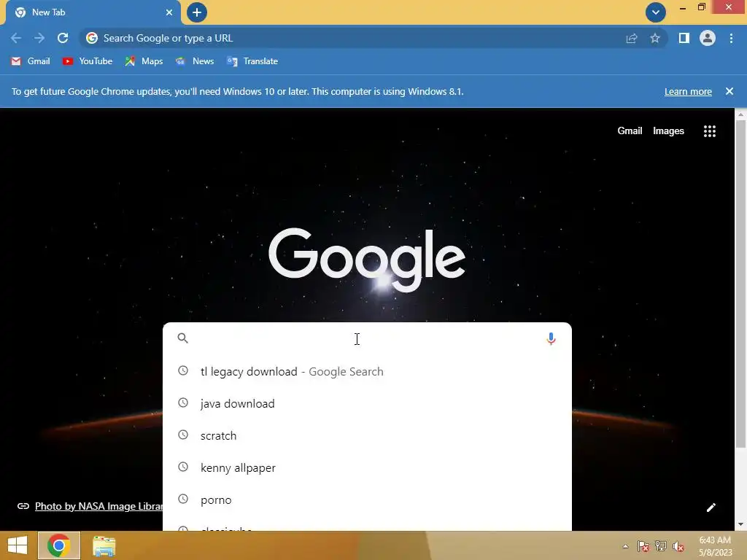Open Images link on Google page
This screenshot has width=747, height=560.
668,131
